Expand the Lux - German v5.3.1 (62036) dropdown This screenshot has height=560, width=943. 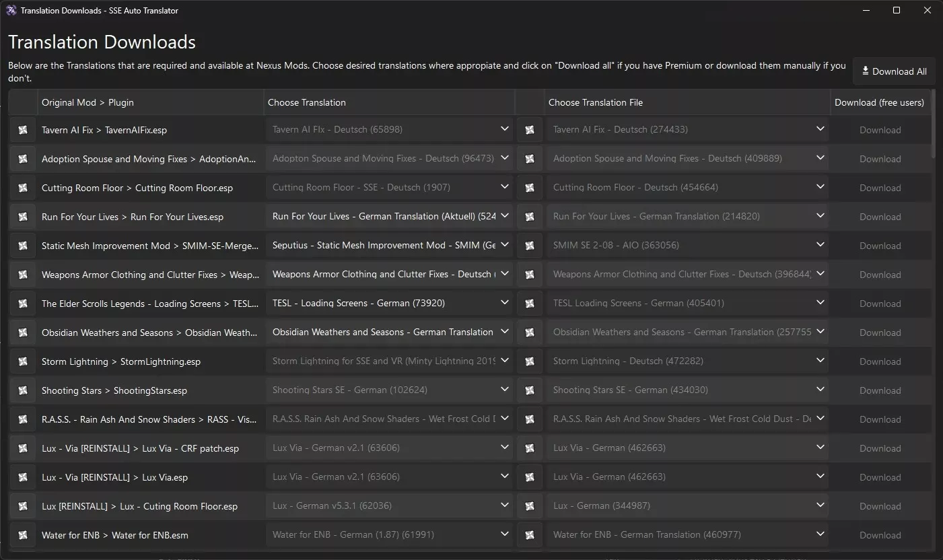click(390, 506)
